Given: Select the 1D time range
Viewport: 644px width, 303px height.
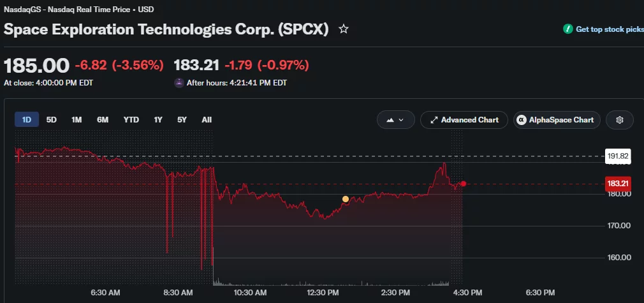Looking at the screenshot, I should 27,120.
